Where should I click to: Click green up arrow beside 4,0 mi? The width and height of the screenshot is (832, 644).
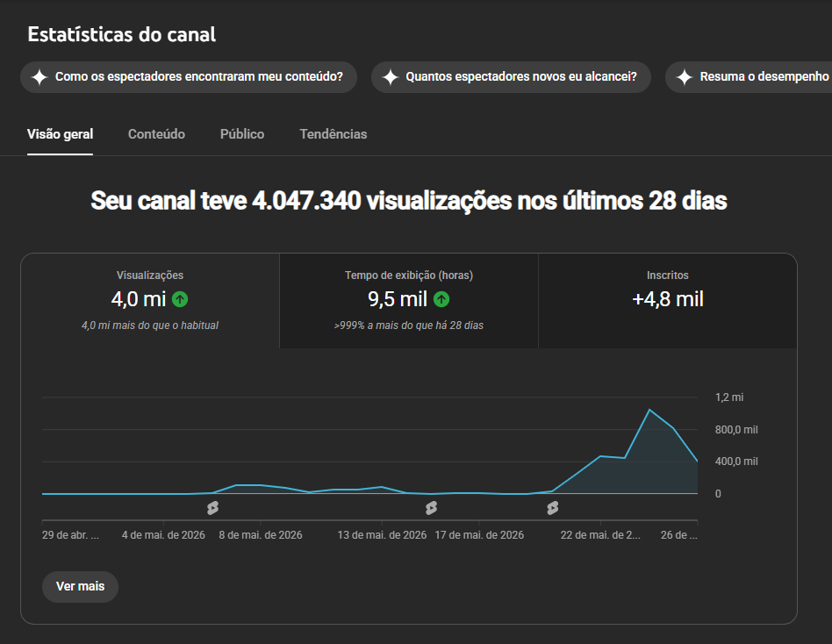point(180,299)
